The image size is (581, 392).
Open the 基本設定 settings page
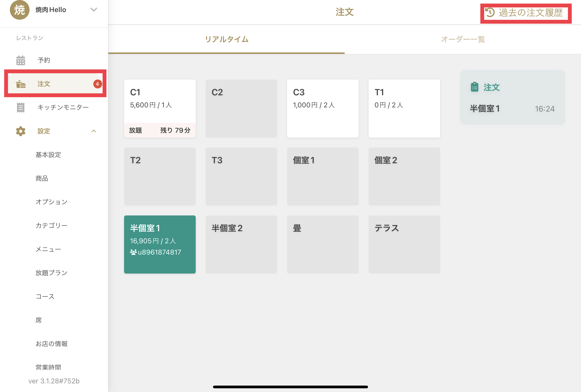tap(48, 155)
